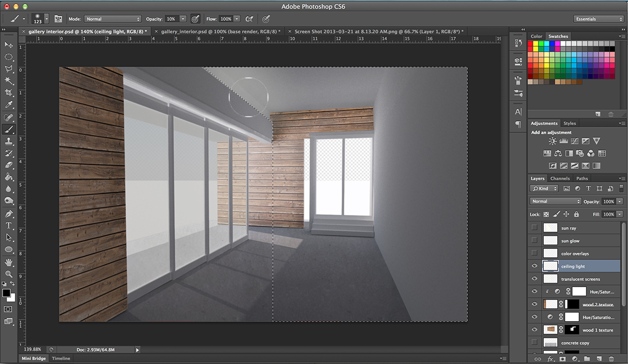Add a Curves adjustment
Image resolution: width=628 pixels, height=364 pixels.
click(575, 141)
